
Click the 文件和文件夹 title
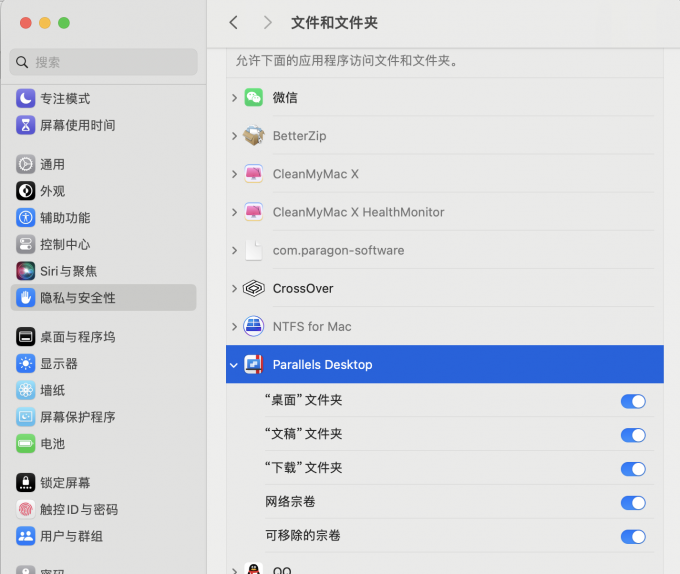pyautogui.click(x=334, y=23)
